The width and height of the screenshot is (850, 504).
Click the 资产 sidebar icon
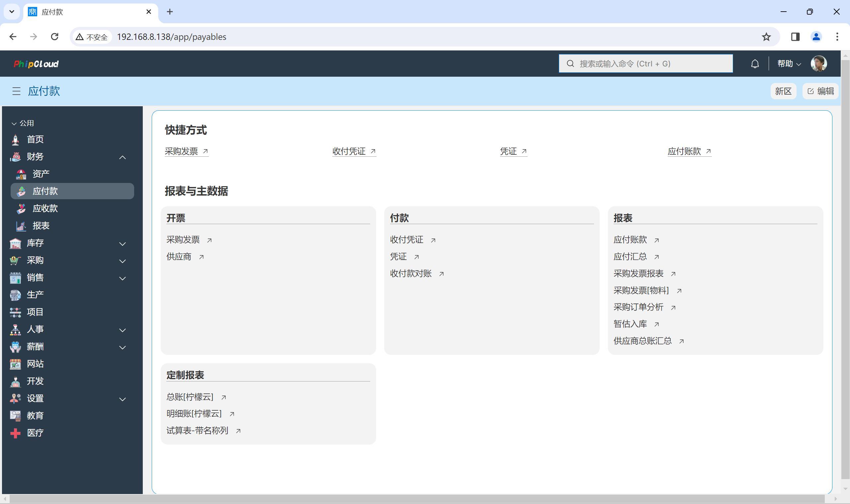(x=21, y=174)
